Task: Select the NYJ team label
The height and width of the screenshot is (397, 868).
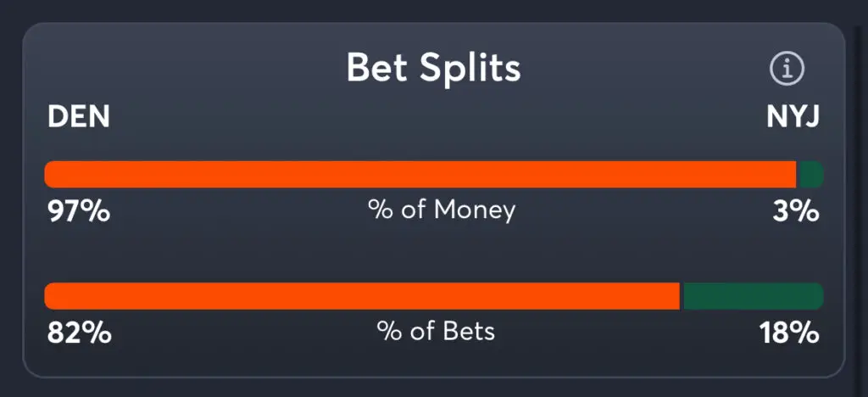Action: (x=793, y=117)
